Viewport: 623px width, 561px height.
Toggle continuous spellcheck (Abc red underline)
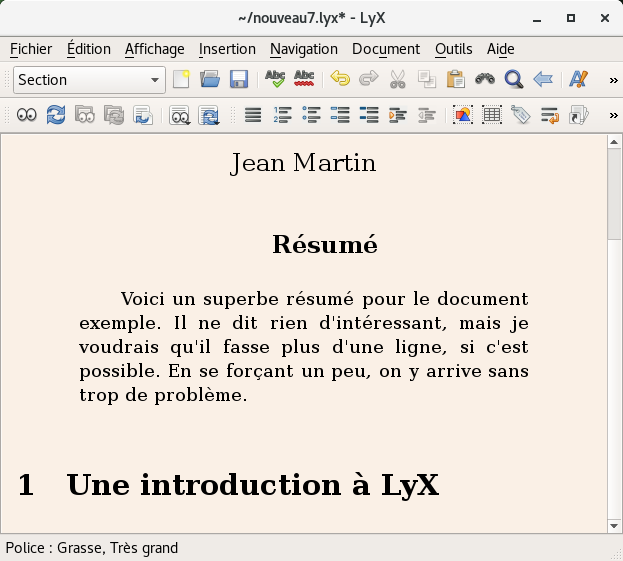coord(304,79)
